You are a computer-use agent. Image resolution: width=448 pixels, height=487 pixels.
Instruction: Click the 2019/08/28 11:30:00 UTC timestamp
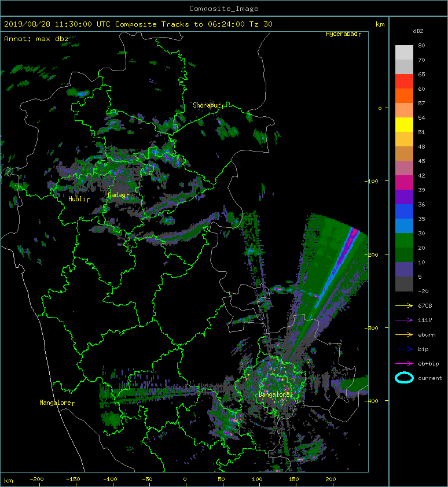[57, 24]
